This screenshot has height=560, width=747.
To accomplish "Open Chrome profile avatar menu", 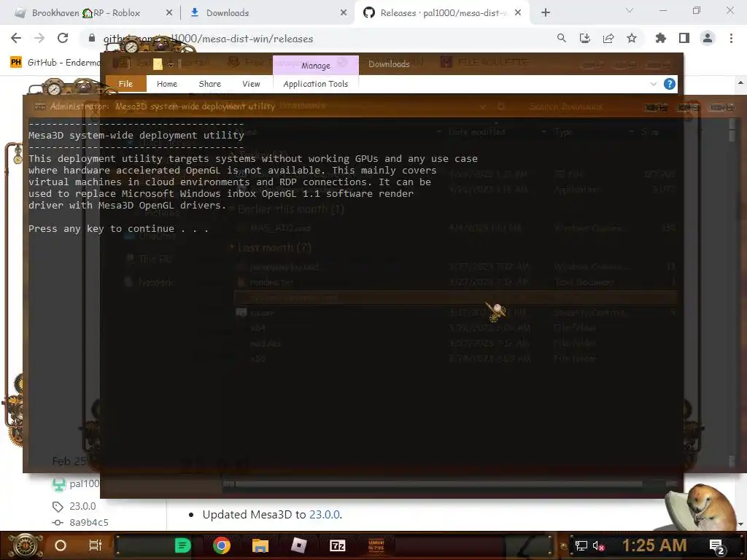I will click(x=708, y=38).
